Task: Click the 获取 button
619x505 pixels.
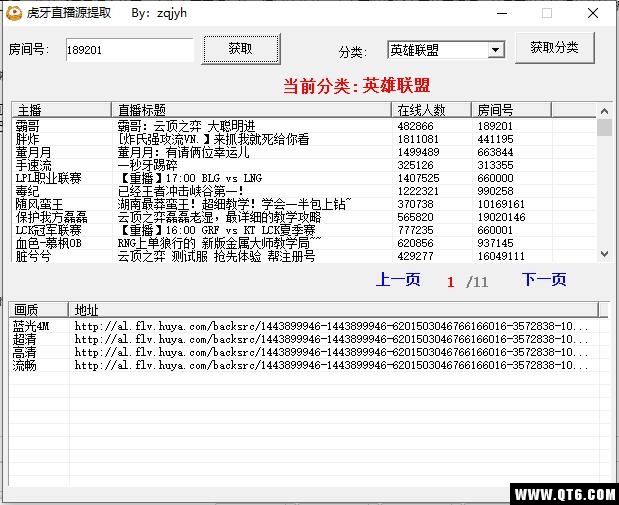Action: 241,49
